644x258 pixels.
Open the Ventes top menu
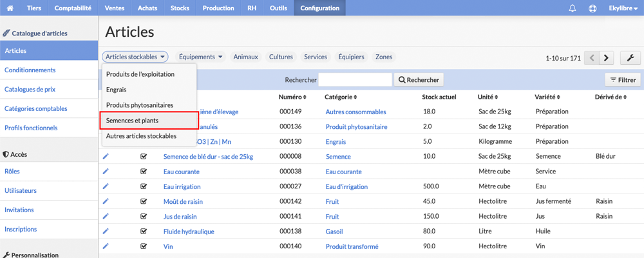point(114,8)
